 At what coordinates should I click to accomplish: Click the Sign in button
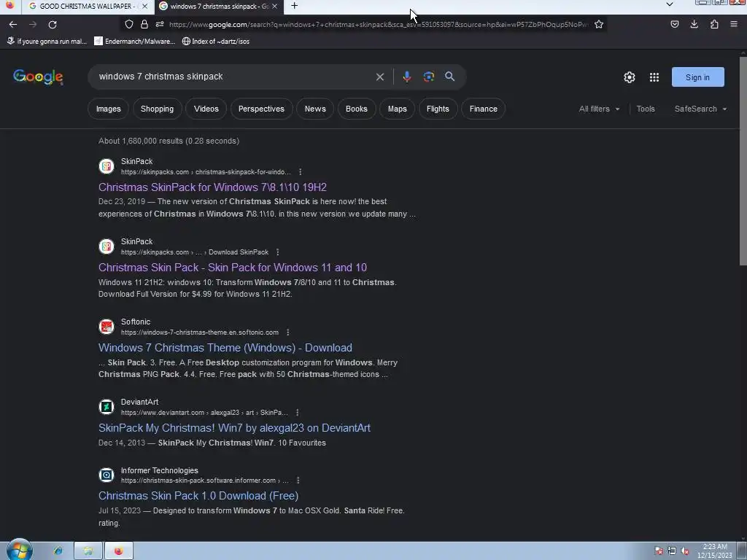tap(697, 77)
